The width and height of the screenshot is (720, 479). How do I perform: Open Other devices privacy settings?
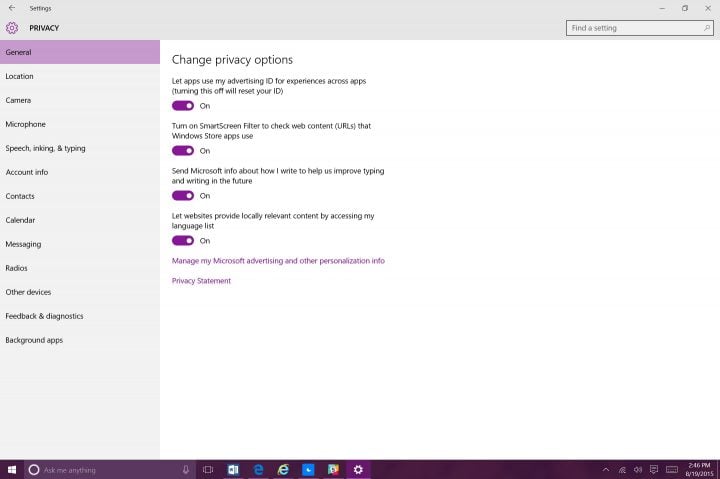tap(80, 292)
